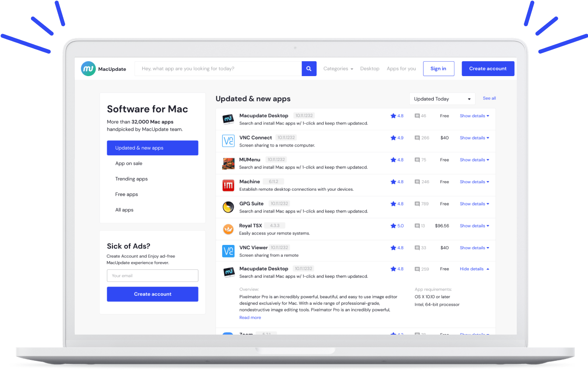This screenshot has height=370, width=588.
Task: Click the star icon in the MUMenu row
Action: point(393,160)
